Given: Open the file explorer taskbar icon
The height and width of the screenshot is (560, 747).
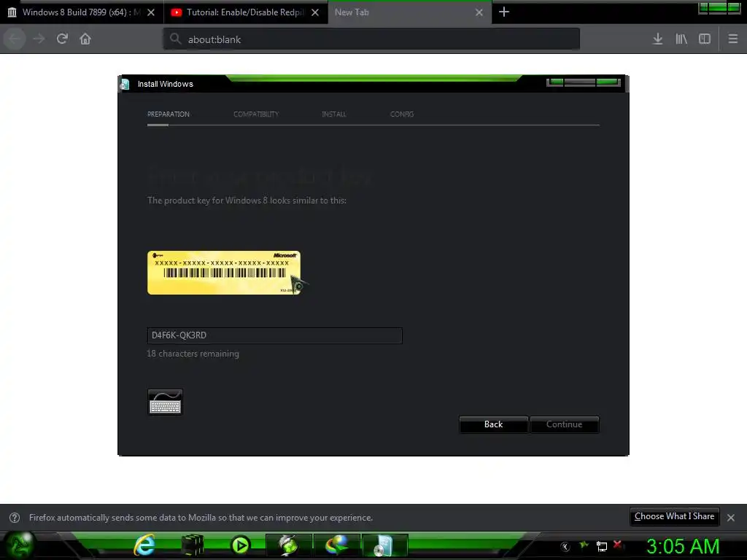Looking at the screenshot, I should click(193, 545).
